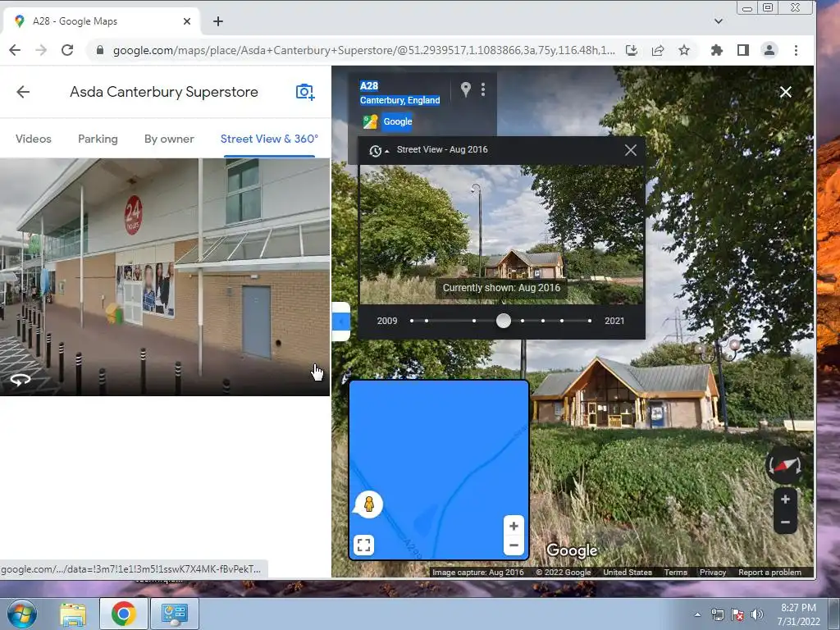Click Chrome icon in the taskbar
The image size is (840, 630).
(x=123, y=614)
